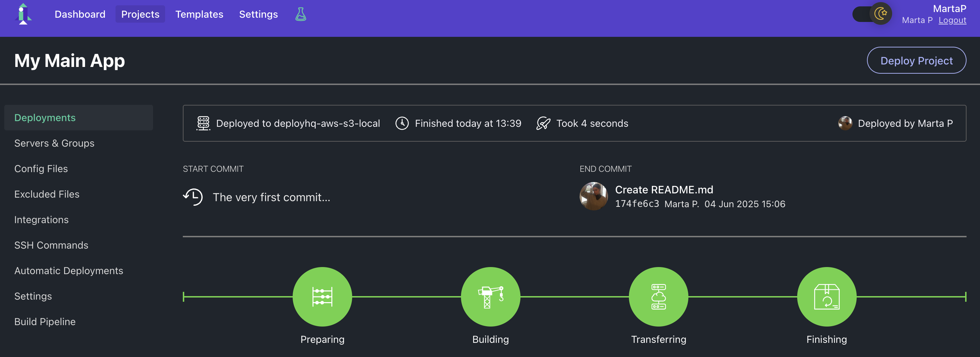This screenshot has height=357, width=980.
Task: Click the clock icon beside Finished today
Action: click(x=401, y=123)
